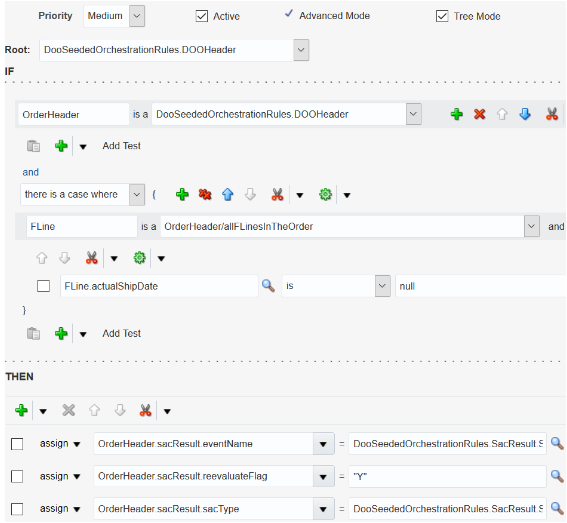Viewport: 567px width, 523px height.
Task: Click up arrow in THEN toolbar
Action: tap(94, 411)
